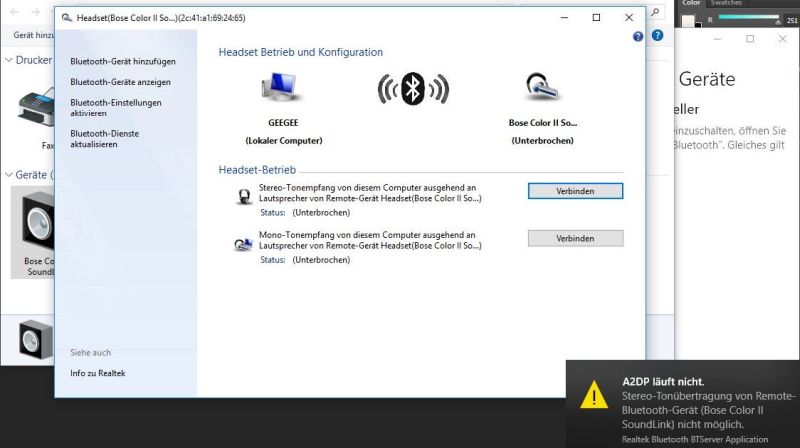Screen dimensions: 800x448
Task: Open help via right question mark icon
Action: (x=658, y=35)
